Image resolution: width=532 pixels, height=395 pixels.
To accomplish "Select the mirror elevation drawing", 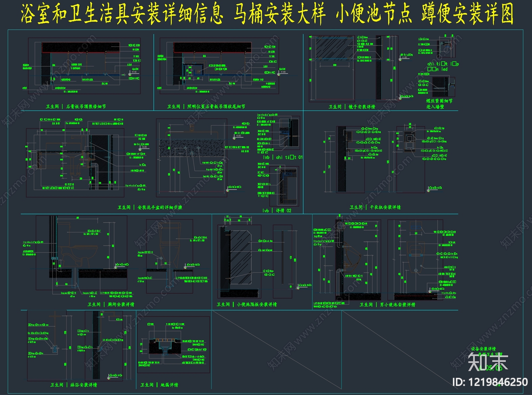I will [332, 68].
